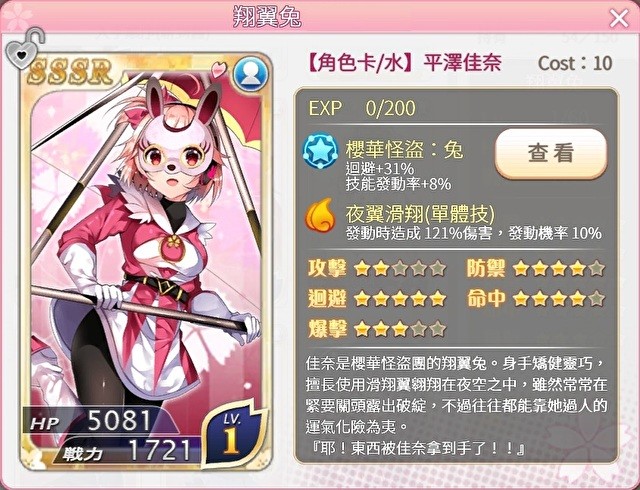Toggle the heart-shaped lock on the card
Image resolution: width=640 pixels, height=490 pixels.
coord(23,49)
